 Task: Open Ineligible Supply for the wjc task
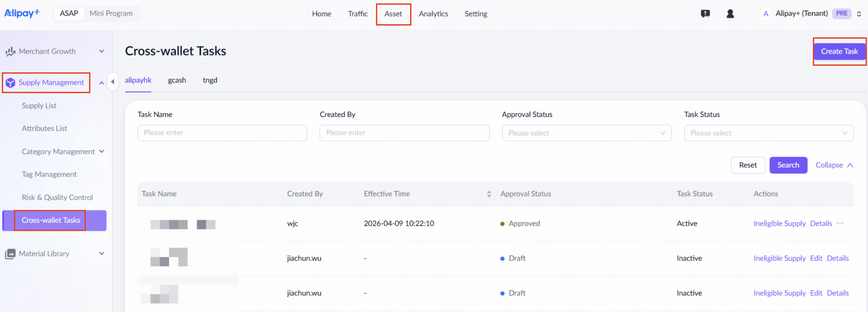[x=779, y=223]
